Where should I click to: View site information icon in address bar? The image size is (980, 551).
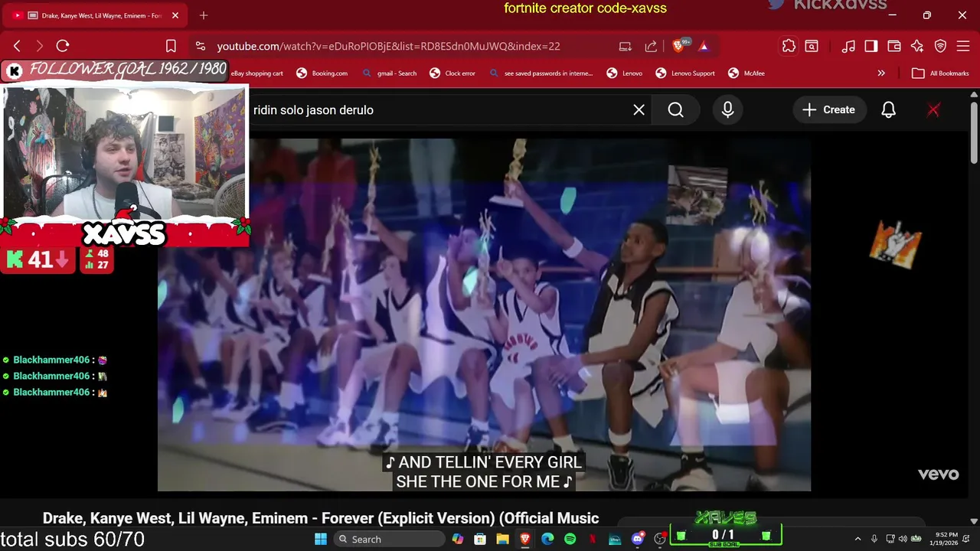pyautogui.click(x=201, y=46)
